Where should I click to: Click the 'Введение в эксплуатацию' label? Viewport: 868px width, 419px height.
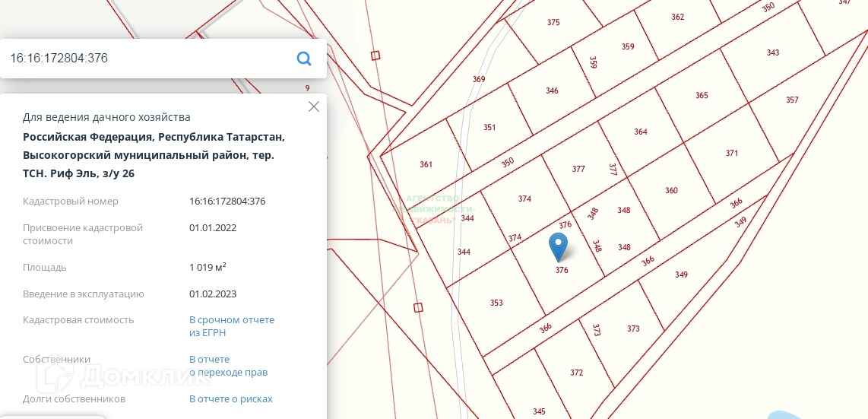[84, 294]
